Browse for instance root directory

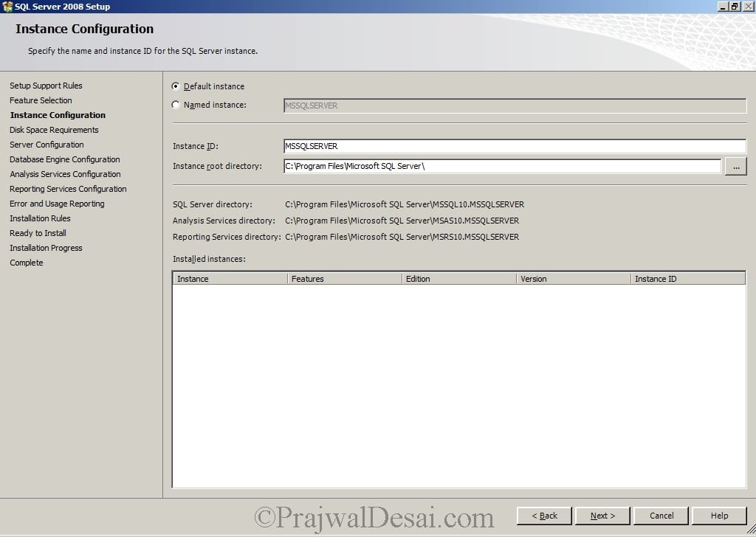(736, 167)
